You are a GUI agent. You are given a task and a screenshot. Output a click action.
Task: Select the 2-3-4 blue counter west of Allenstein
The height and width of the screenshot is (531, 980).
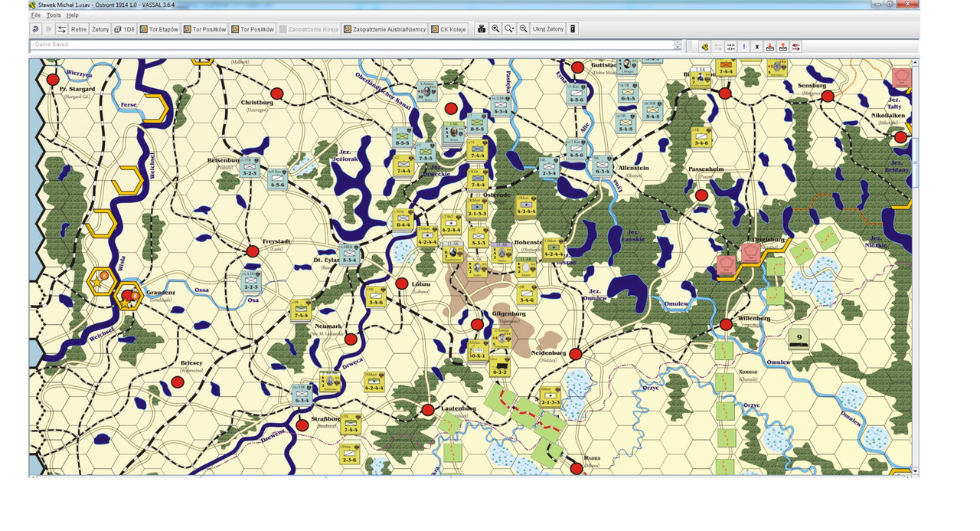coord(549,168)
